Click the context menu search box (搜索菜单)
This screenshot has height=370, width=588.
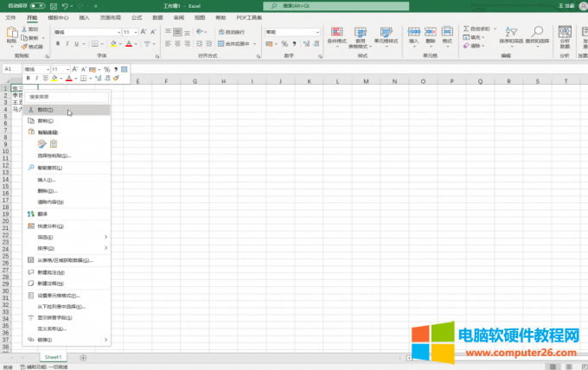tap(67, 97)
